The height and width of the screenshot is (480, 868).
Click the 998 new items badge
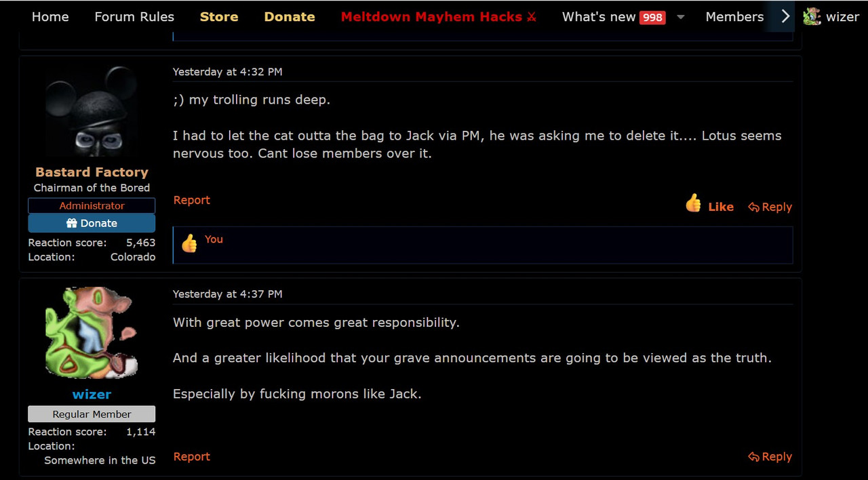click(x=652, y=18)
